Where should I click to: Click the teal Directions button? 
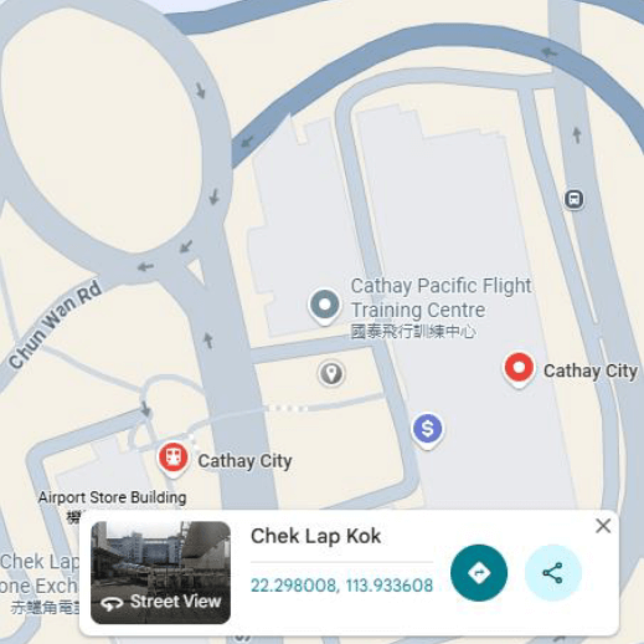(x=479, y=573)
